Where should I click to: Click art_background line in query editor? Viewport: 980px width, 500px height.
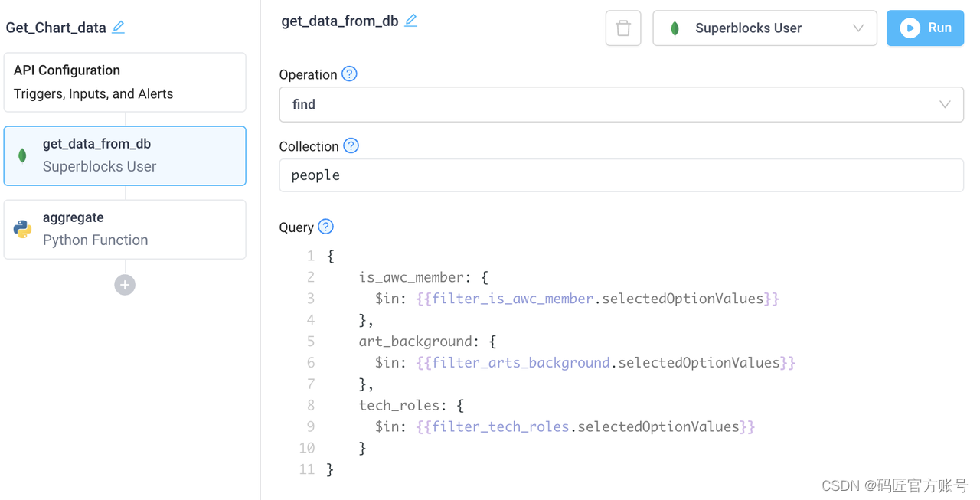427,342
